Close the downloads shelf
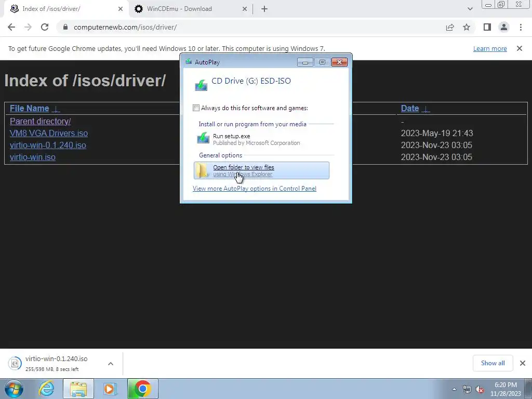Image resolution: width=532 pixels, height=399 pixels. click(523, 363)
